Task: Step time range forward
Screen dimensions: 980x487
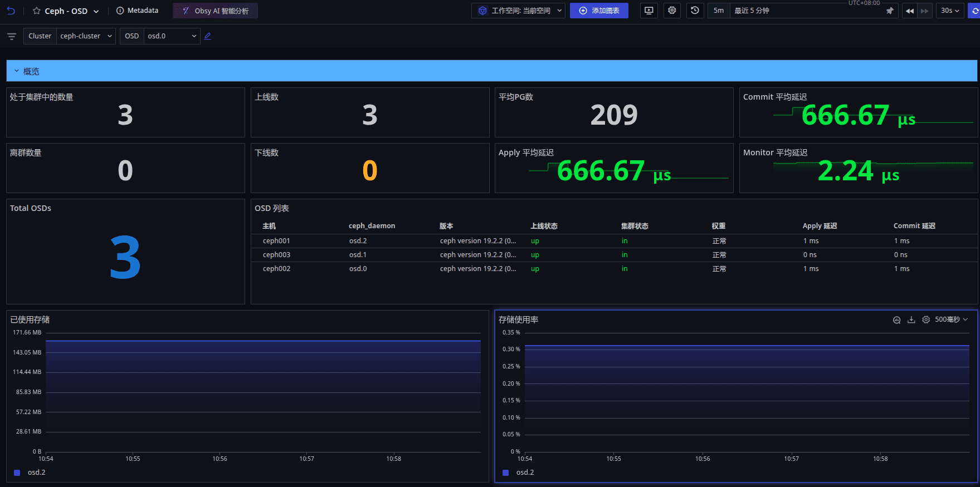Action: click(925, 11)
